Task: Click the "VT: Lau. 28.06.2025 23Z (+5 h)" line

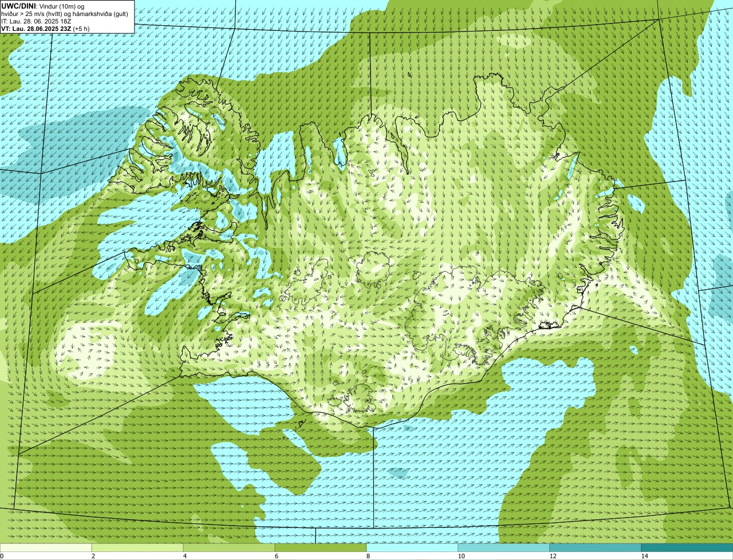Action: [45, 29]
